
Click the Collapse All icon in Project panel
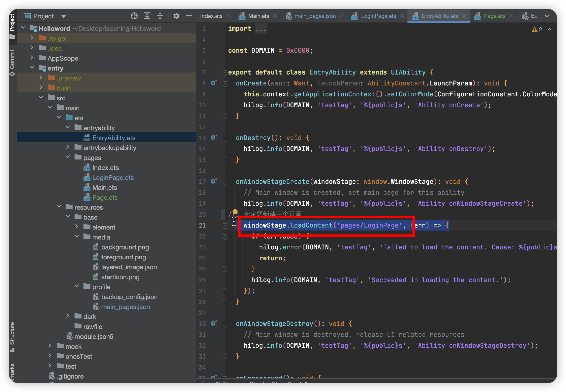click(x=160, y=16)
